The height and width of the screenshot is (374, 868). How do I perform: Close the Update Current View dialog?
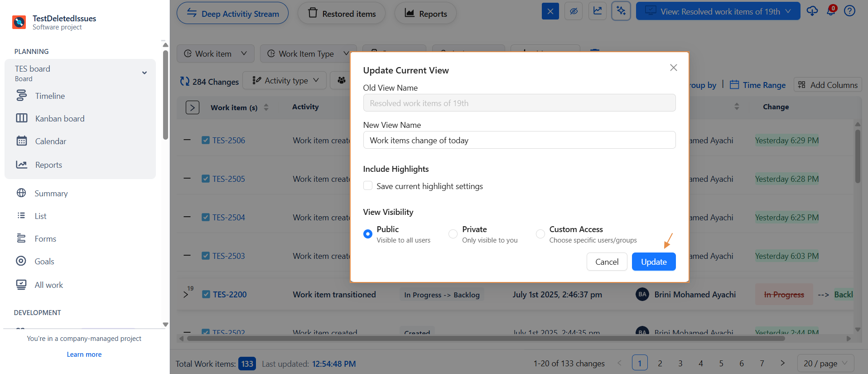tap(673, 68)
